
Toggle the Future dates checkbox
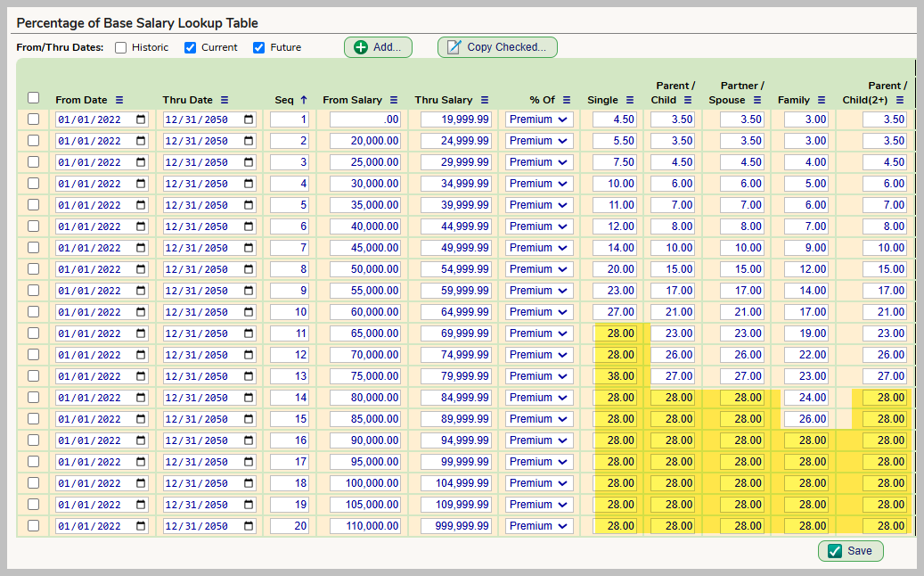(259, 47)
